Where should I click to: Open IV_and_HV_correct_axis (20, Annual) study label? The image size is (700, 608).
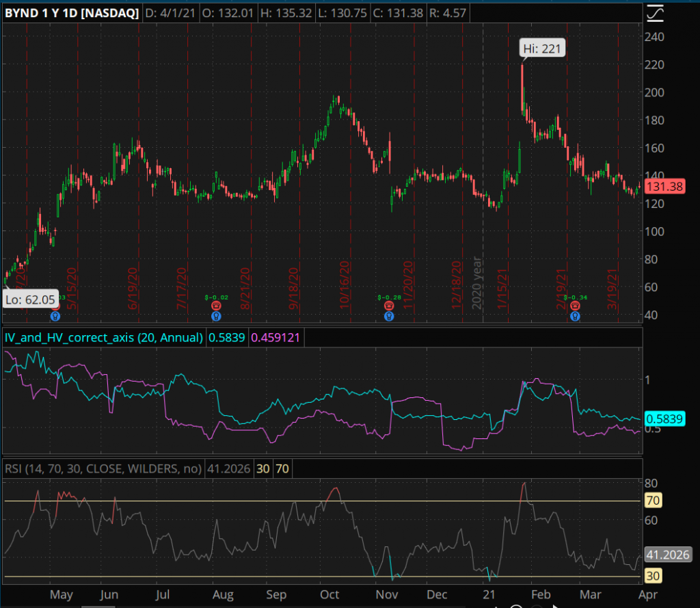pos(104,337)
